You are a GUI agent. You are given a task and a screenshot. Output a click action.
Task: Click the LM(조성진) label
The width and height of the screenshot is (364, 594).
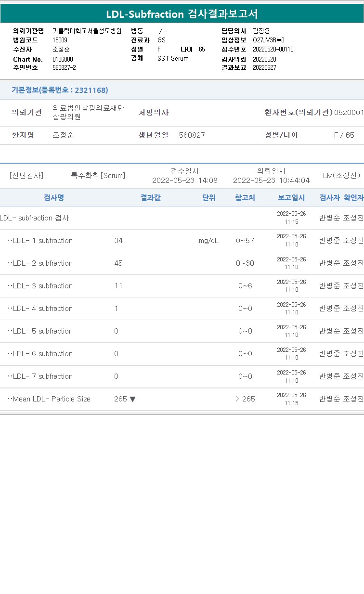[341, 176]
